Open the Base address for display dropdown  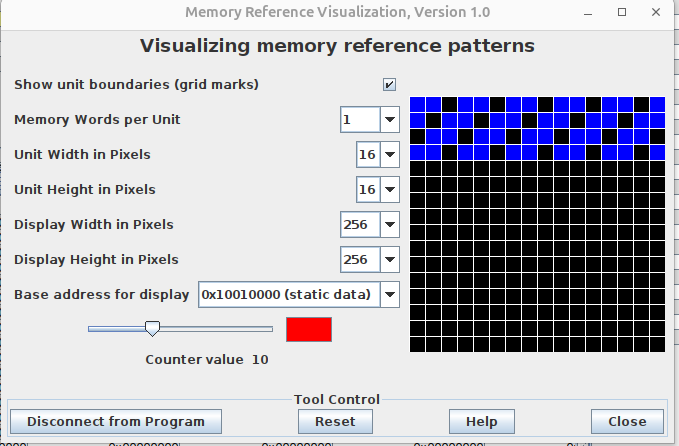(x=389, y=294)
